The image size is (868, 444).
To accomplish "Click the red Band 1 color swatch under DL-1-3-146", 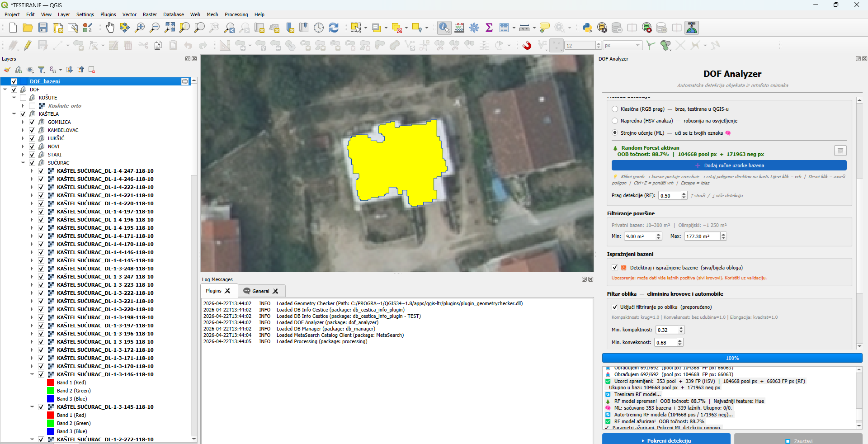I will point(51,383).
